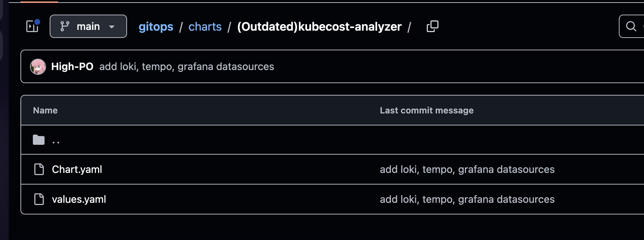
Task: Open commit message for Chart.yaml row
Action: click(467, 170)
